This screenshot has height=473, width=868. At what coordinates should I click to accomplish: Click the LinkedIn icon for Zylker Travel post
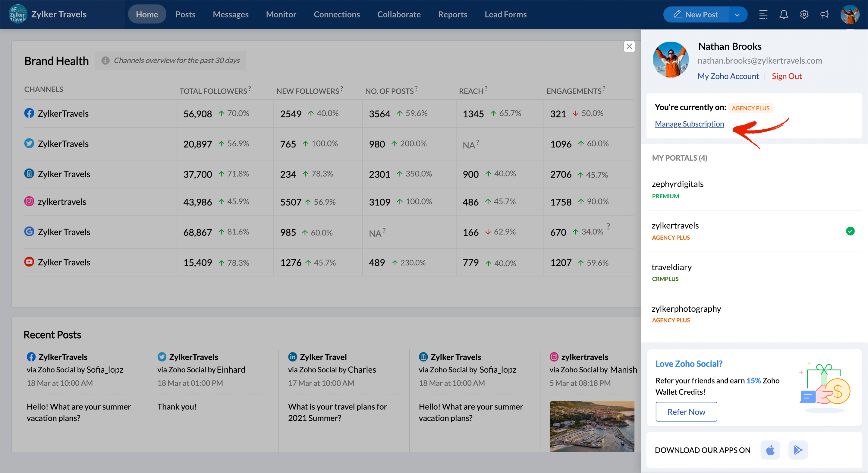[292, 357]
